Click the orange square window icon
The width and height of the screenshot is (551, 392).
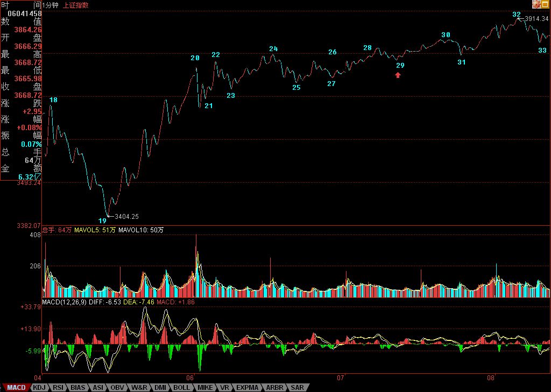[x=546, y=4]
